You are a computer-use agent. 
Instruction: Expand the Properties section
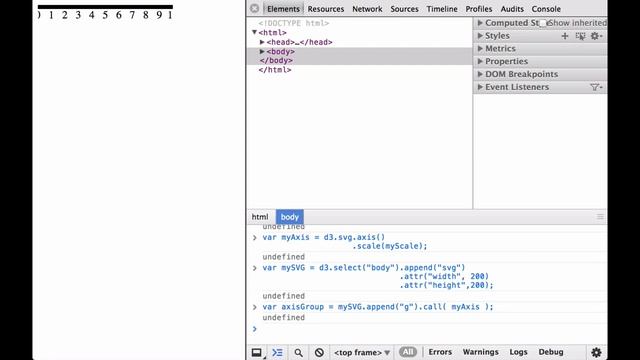(480, 61)
